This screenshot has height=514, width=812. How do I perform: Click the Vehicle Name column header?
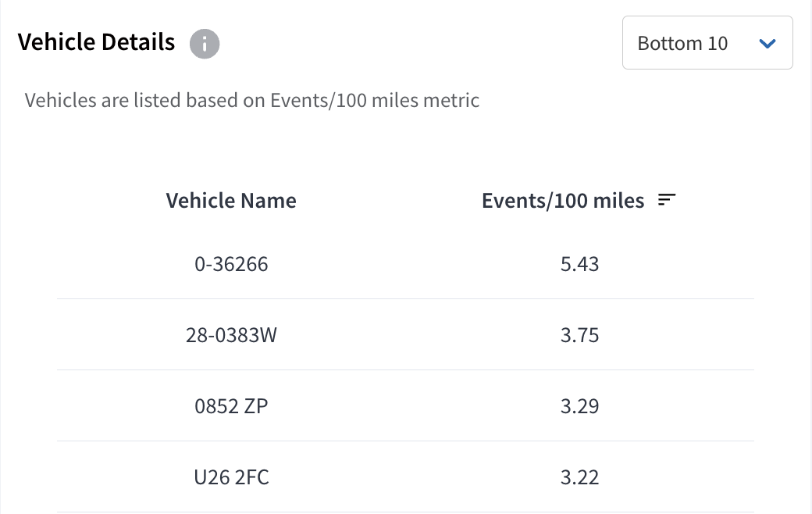click(x=231, y=201)
